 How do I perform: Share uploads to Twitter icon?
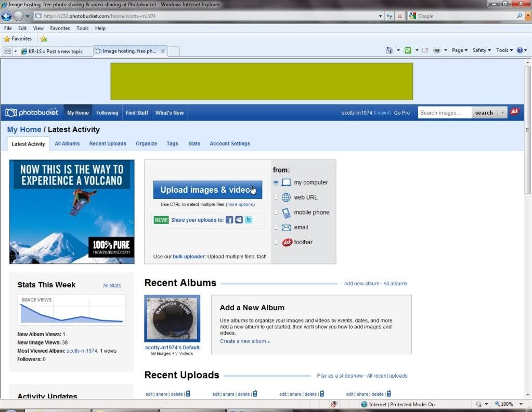(x=249, y=220)
